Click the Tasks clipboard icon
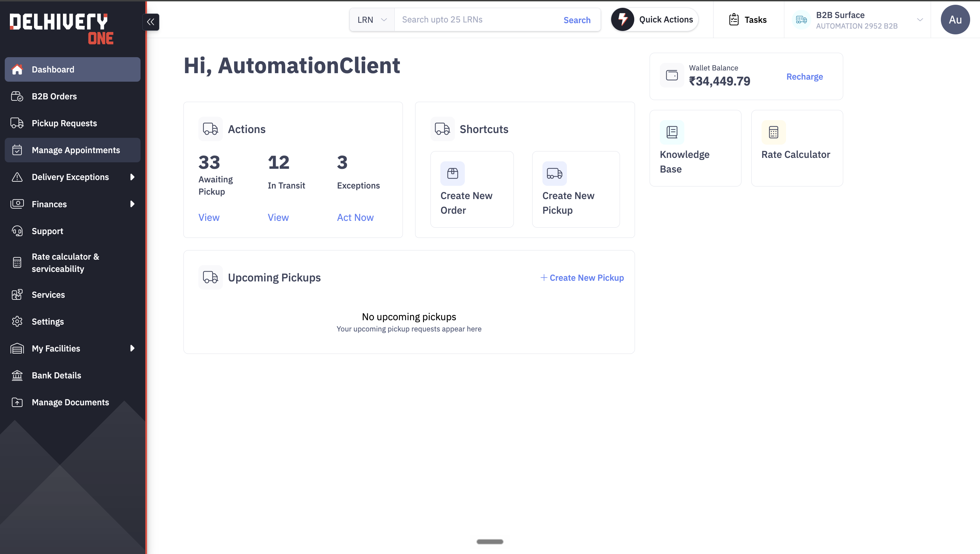The height and width of the screenshot is (554, 980). [x=734, y=19]
